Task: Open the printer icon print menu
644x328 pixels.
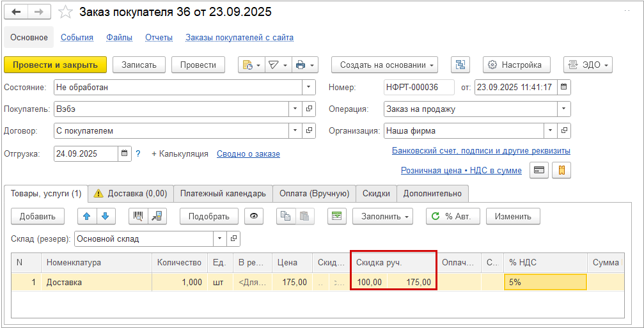Action: click(305, 65)
